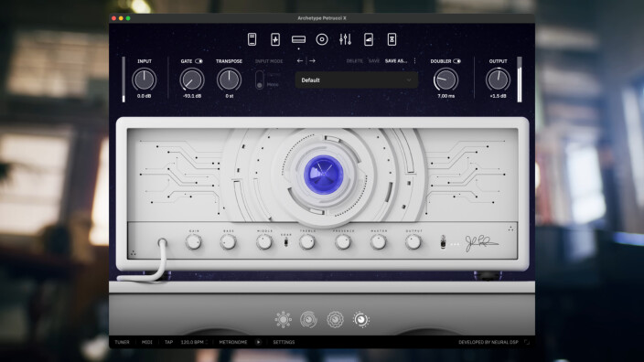Open the equalizer sliders section icon
The height and width of the screenshot is (362, 644).
point(345,39)
